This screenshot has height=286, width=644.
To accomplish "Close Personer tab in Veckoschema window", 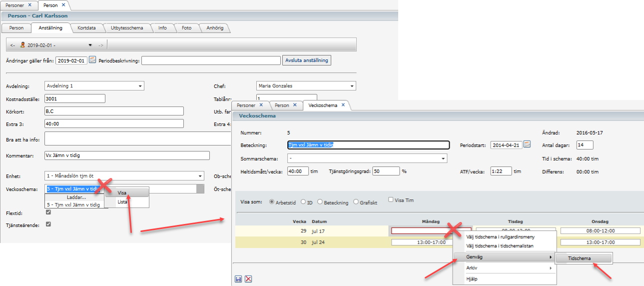I will [x=261, y=105].
